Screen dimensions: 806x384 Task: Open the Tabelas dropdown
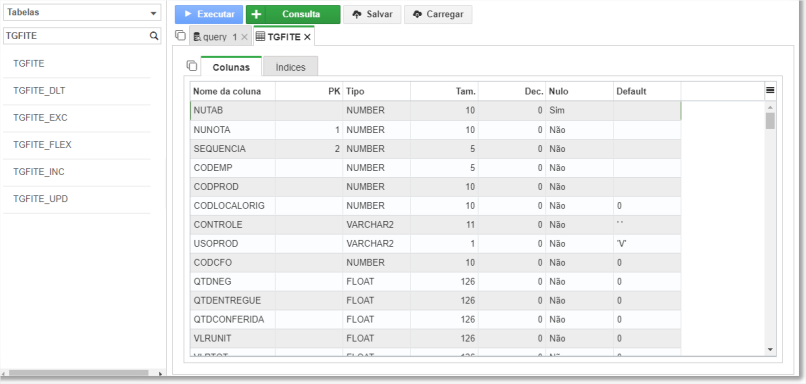(x=82, y=13)
